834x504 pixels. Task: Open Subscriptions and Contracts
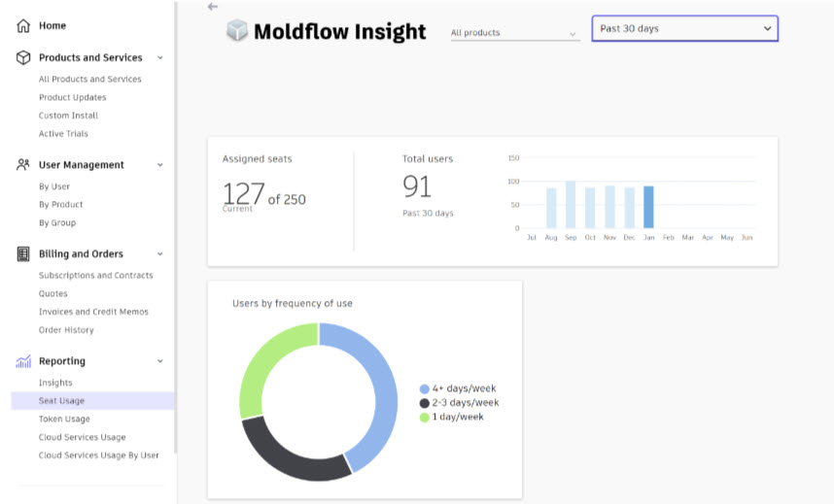tap(95, 276)
